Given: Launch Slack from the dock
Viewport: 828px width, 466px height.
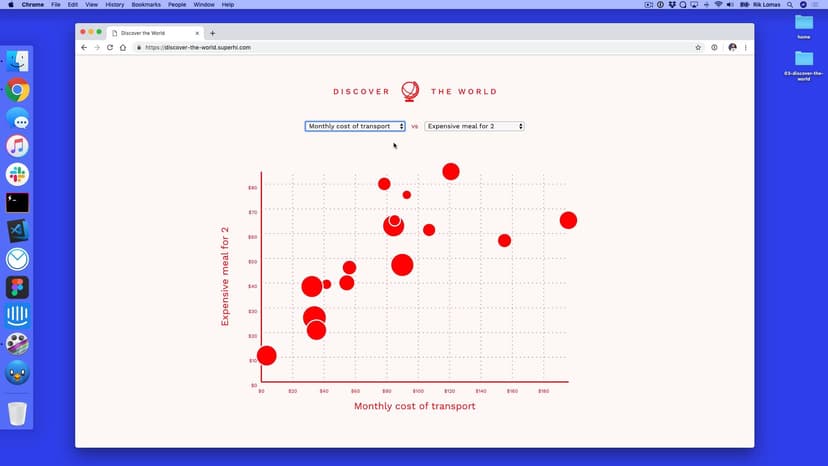Looking at the screenshot, I should 17,174.
